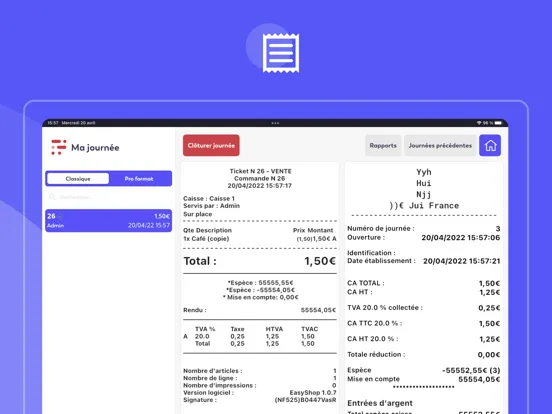Image resolution: width=552 pixels, height=414 pixels.
Task: Click the 'Numéro de journée :' label
Action: (x=381, y=228)
